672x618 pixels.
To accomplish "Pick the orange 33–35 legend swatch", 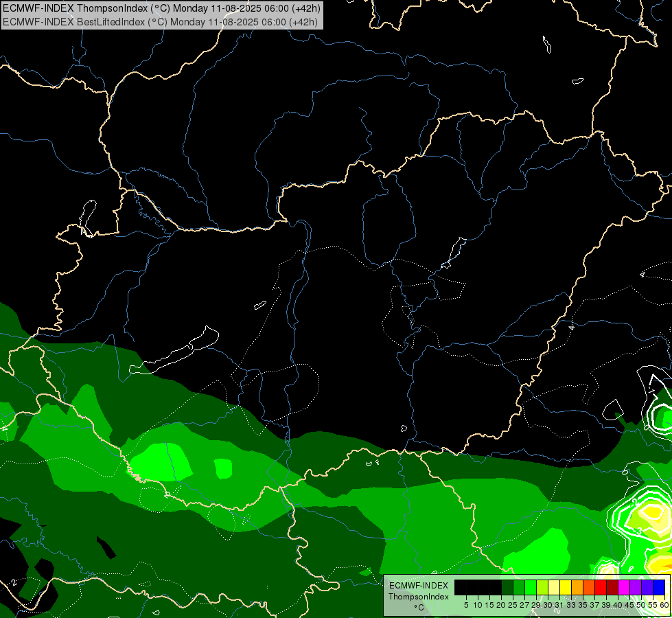I will click(x=577, y=587).
